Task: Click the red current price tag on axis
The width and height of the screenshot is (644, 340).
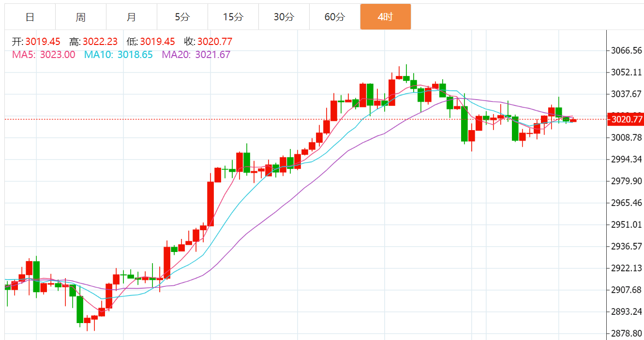Action: tap(627, 119)
